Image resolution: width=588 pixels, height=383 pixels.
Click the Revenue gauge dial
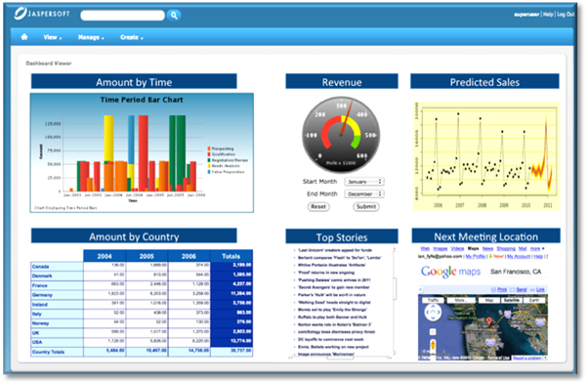[x=341, y=135]
